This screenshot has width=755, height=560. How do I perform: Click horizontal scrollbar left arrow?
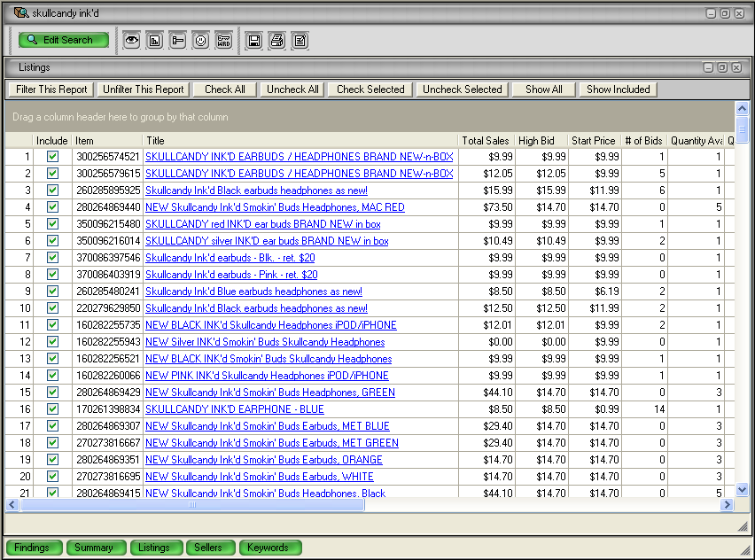[x=12, y=505]
